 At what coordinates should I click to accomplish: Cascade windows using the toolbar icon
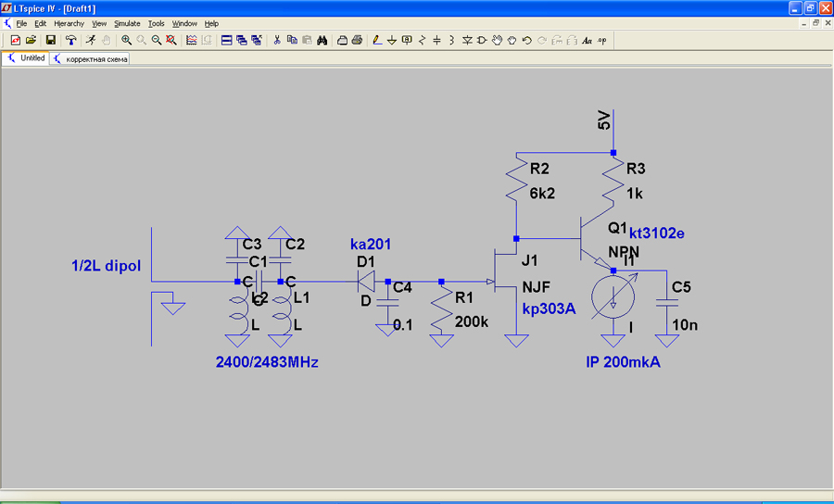[242, 41]
